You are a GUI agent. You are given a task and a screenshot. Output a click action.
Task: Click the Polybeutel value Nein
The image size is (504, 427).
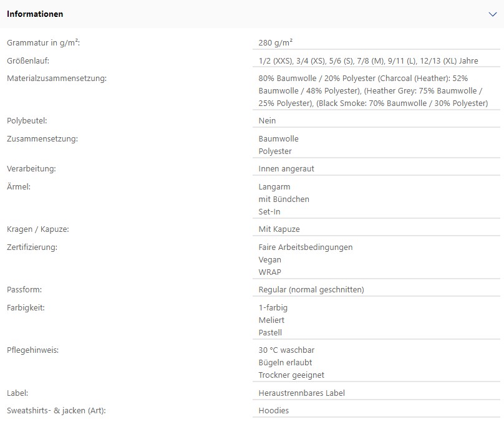point(267,120)
